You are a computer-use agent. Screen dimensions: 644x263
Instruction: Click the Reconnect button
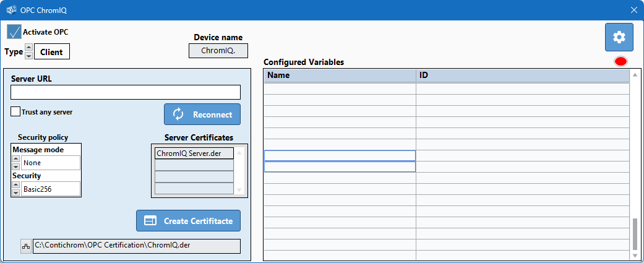pyautogui.click(x=202, y=114)
